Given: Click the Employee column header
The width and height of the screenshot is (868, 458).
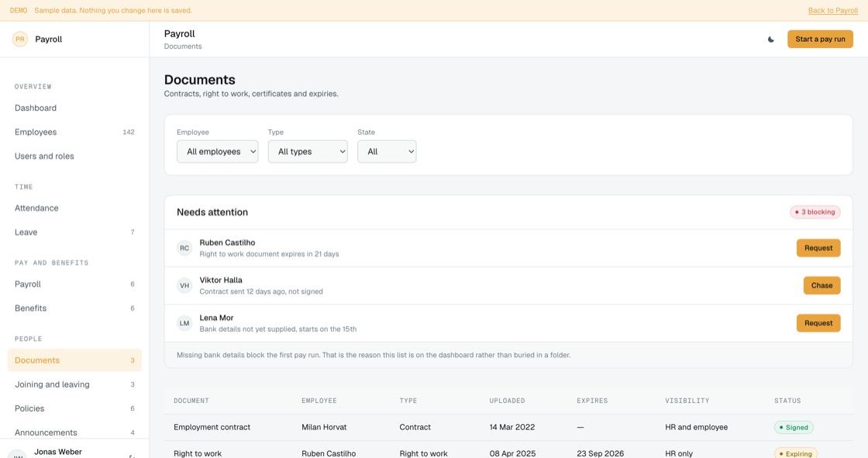Looking at the screenshot, I should 319,401.
